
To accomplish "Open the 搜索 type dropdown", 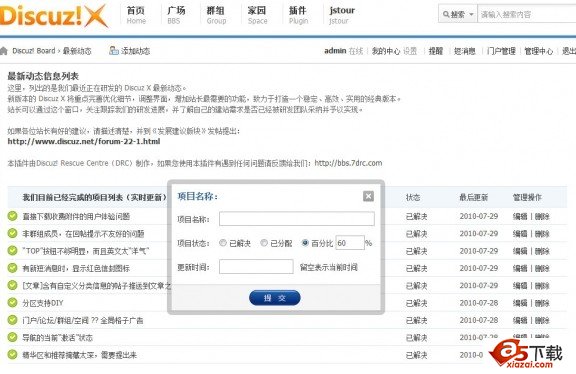I will coord(458,14).
